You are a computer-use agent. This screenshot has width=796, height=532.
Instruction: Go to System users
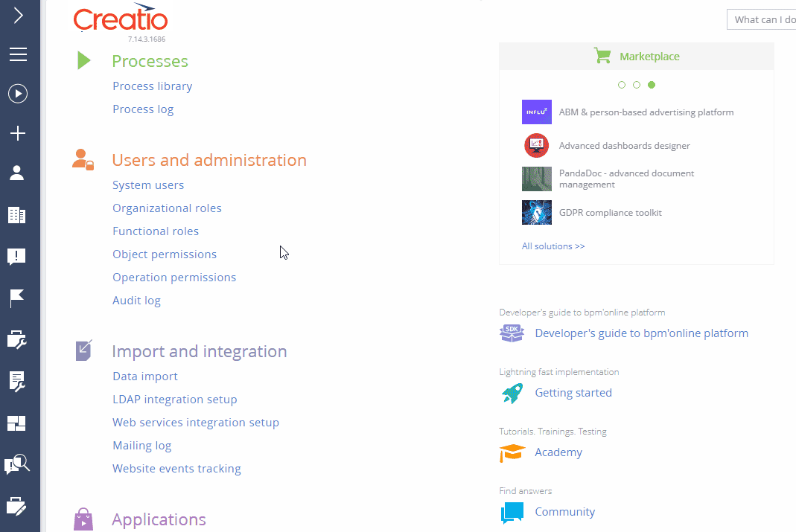[x=148, y=185]
